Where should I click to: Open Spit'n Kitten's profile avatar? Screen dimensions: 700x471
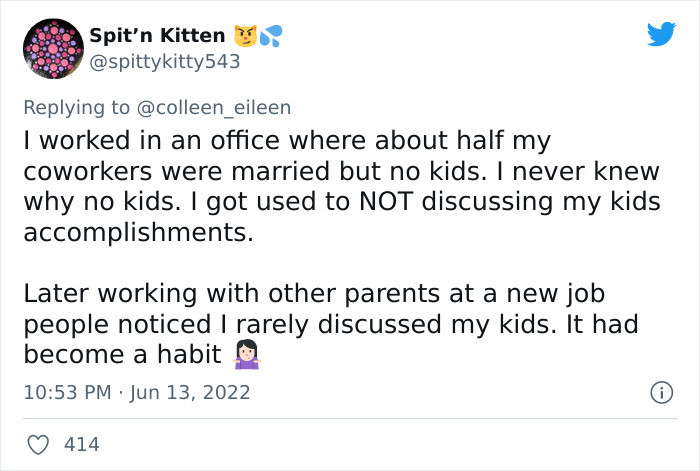point(53,50)
